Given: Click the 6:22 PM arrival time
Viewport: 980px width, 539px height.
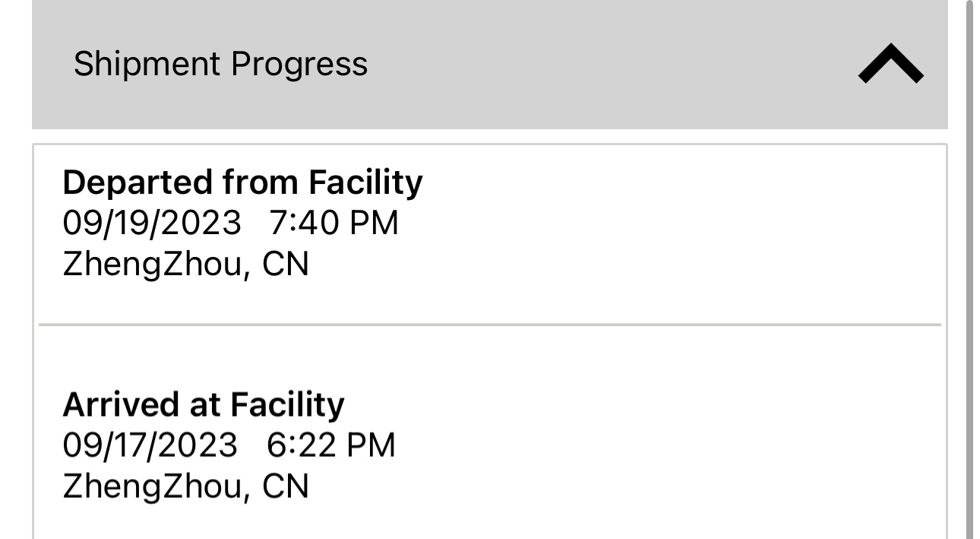Looking at the screenshot, I should click(330, 445).
